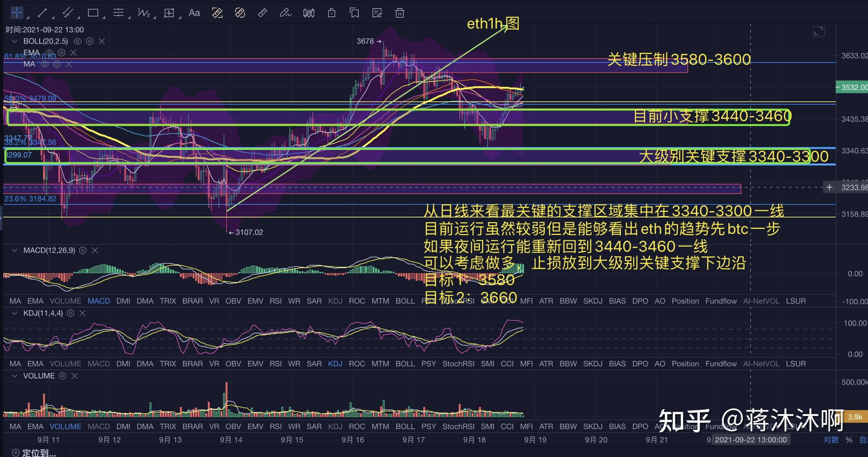Close the MACD(12,26,9) panel
Image resolution: width=868 pixels, height=457 pixels.
click(95, 251)
